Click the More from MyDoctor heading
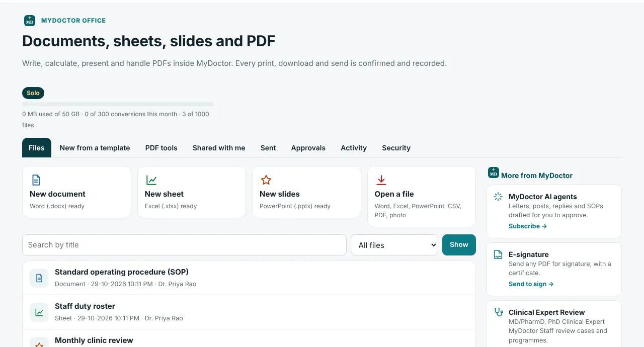 [x=537, y=176]
